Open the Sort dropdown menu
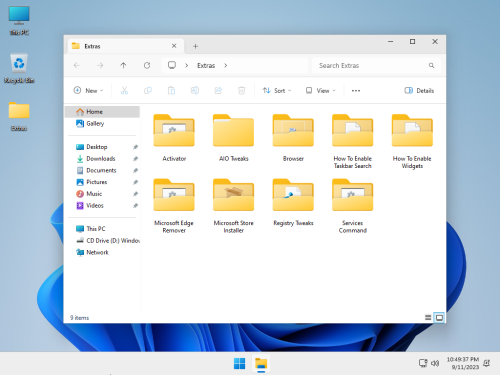The height and width of the screenshot is (375, 500). [x=277, y=91]
